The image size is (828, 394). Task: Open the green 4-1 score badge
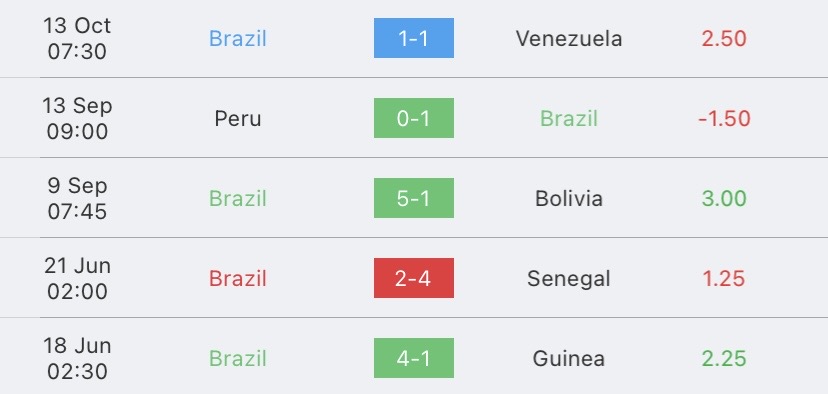coord(413,358)
